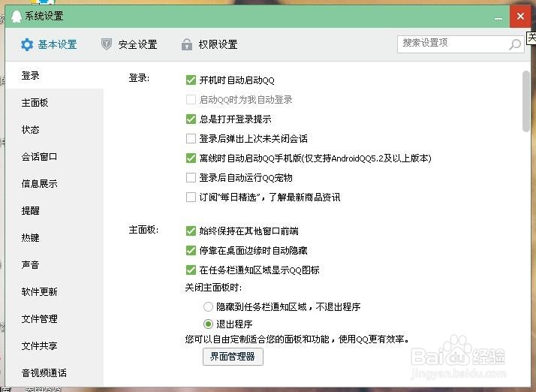Screen dimensions: 536x392
Task: Select 音视频通话 in the sidebar
Action: 54,372
